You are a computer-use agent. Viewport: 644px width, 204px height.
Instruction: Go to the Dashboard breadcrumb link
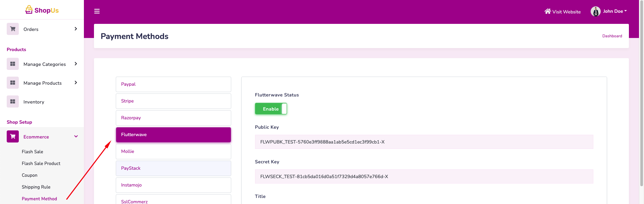click(x=612, y=36)
